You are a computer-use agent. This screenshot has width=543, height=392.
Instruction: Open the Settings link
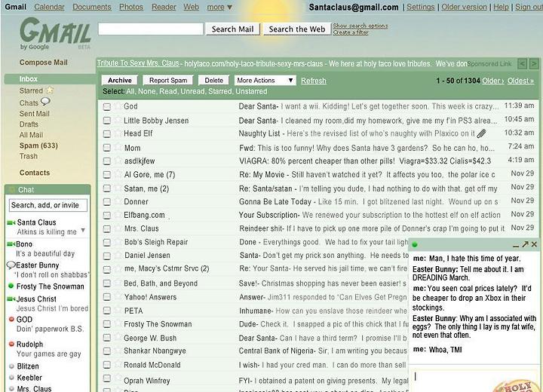[x=420, y=7]
